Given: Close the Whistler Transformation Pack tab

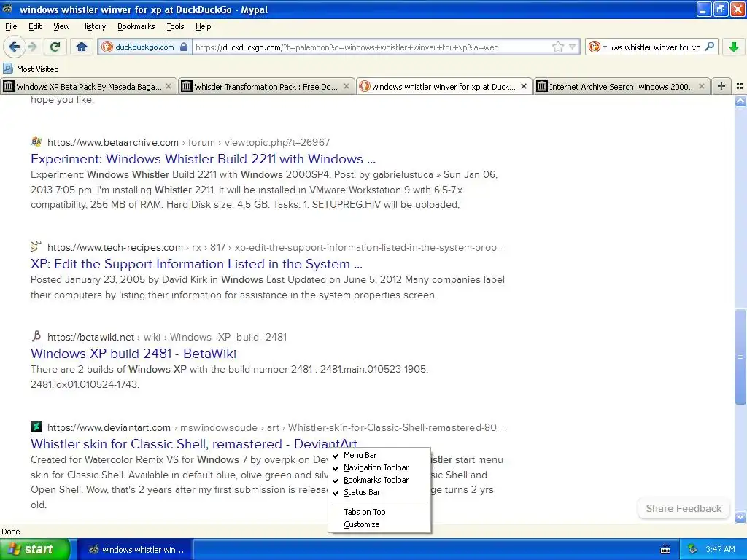Looking at the screenshot, I should pos(347,86).
